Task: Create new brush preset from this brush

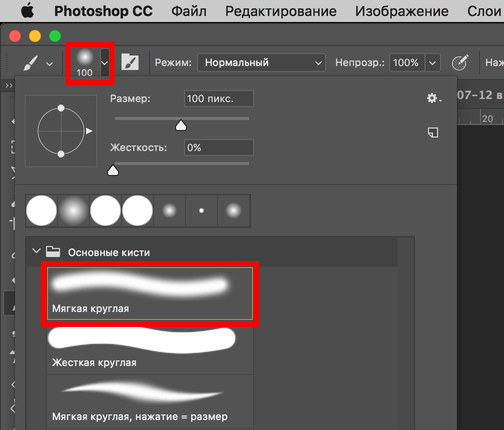Action: click(433, 132)
